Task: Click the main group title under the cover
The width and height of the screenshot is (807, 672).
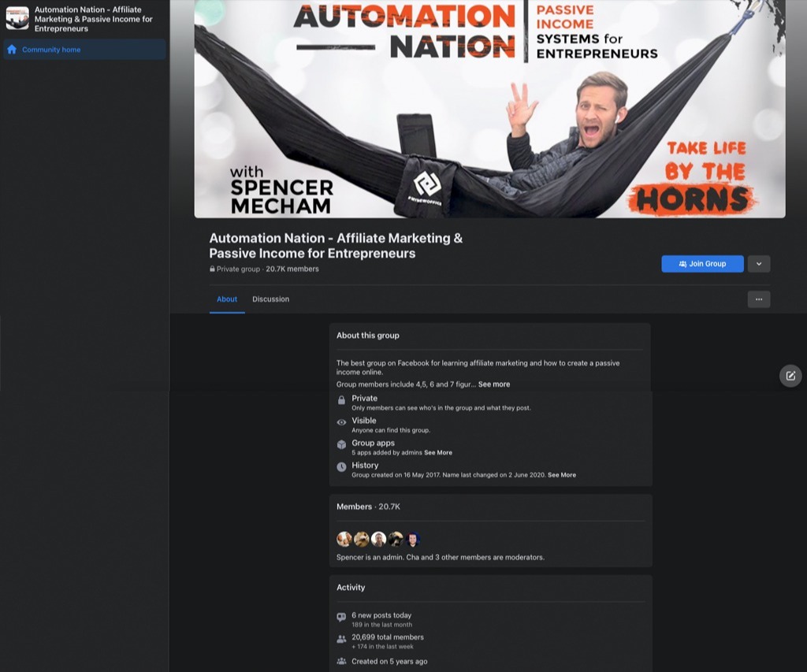Action: (336, 246)
